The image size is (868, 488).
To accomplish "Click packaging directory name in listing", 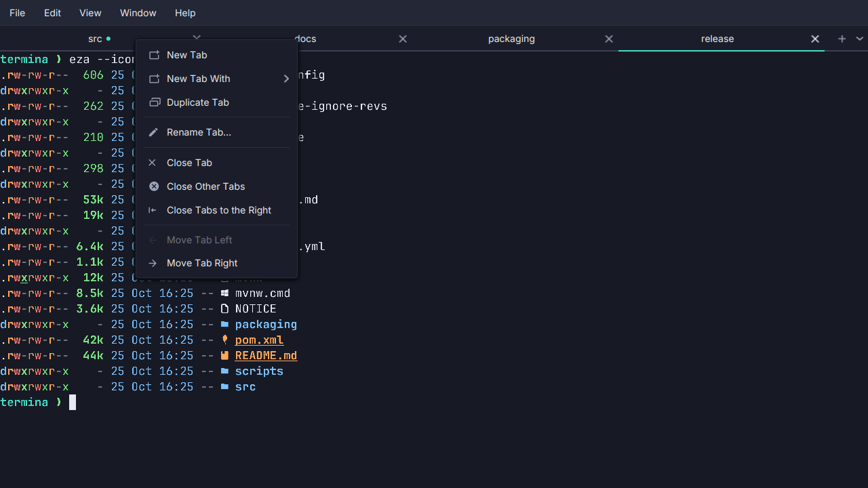I will (266, 325).
